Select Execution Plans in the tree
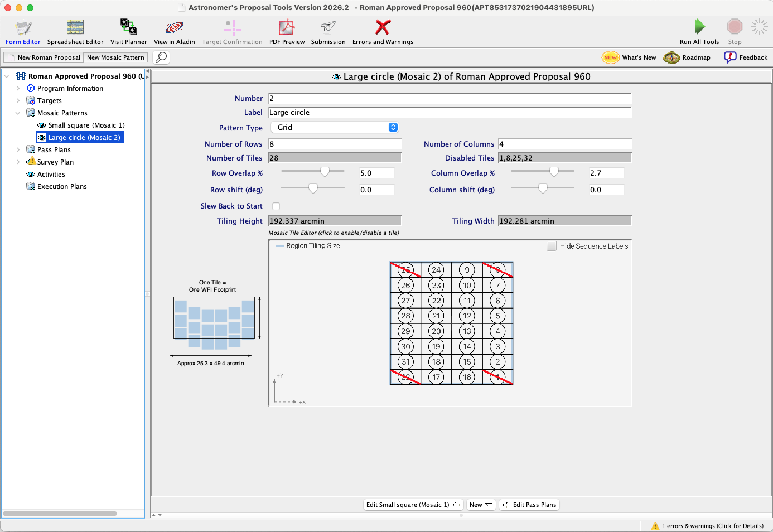The width and height of the screenshot is (773, 532). coord(62,187)
